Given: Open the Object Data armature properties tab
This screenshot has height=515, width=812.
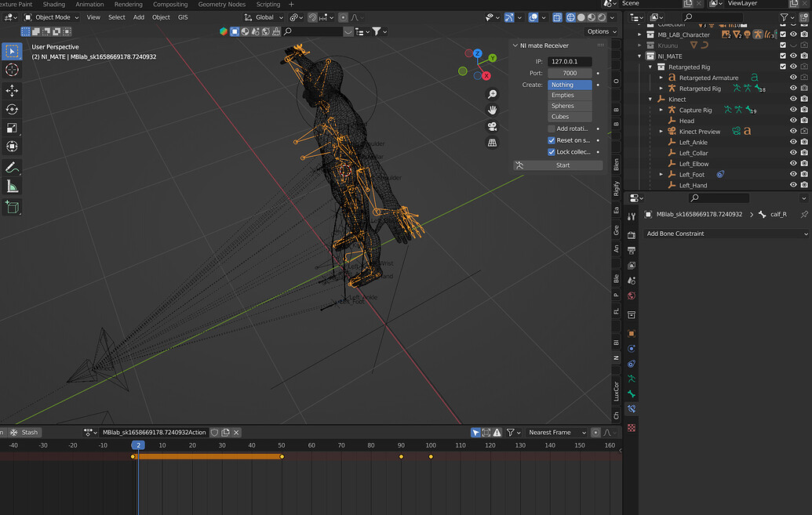Looking at the screenshot, I should [x=632, y=379].
